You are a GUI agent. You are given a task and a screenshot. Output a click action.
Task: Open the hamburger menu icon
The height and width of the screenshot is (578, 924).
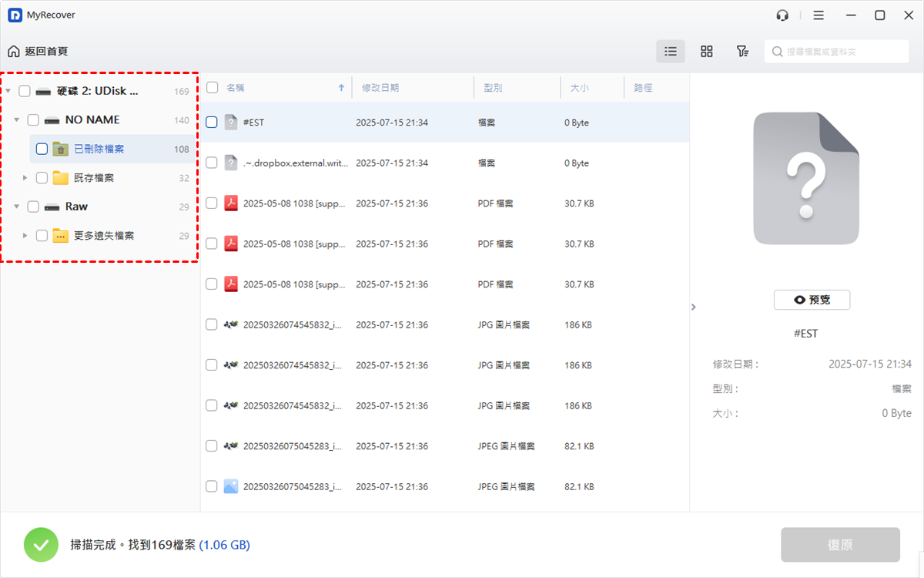(819, 15)
